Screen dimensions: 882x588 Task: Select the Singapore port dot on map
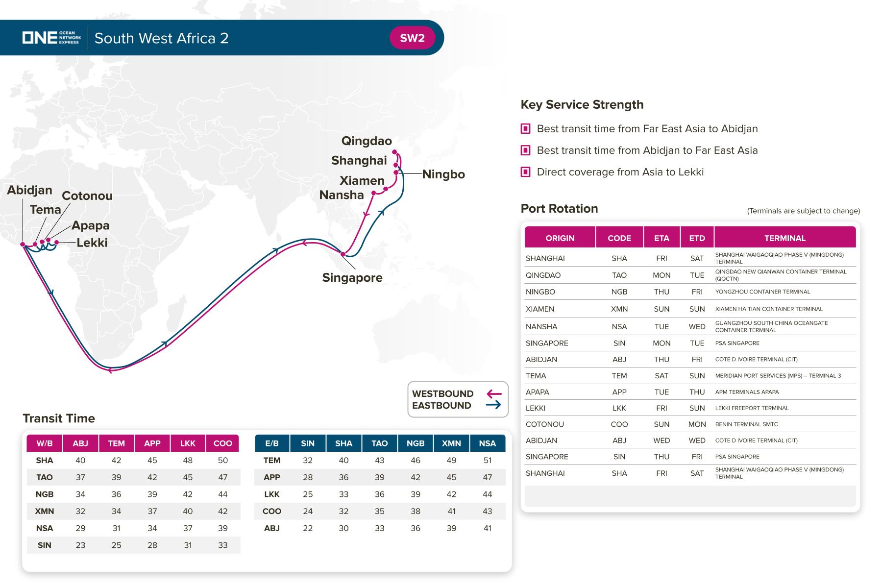pyautogui.click(x=343, y=254)
